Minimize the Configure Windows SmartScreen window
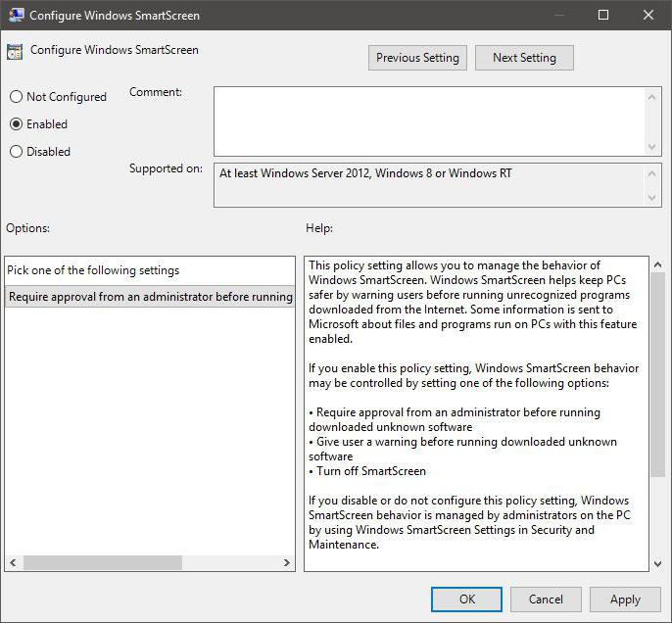Image resolution: width=672 pixels, height=623 pixels. 558,15
